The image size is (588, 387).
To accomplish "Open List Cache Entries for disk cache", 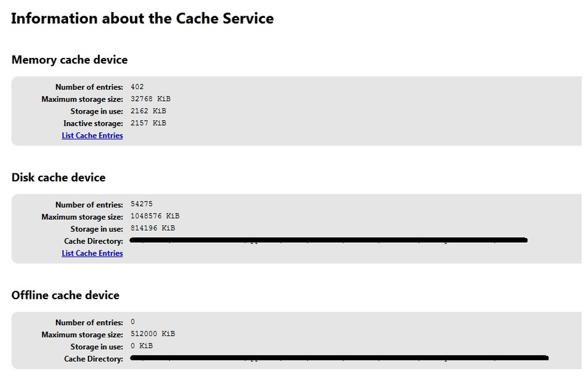I will tap(92, 254).
